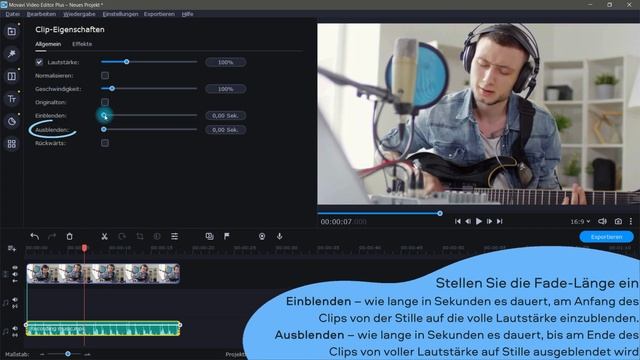Open the titles (Tt) panel
The width and height of the screenshot is (640, 360).
pos(11,99)
